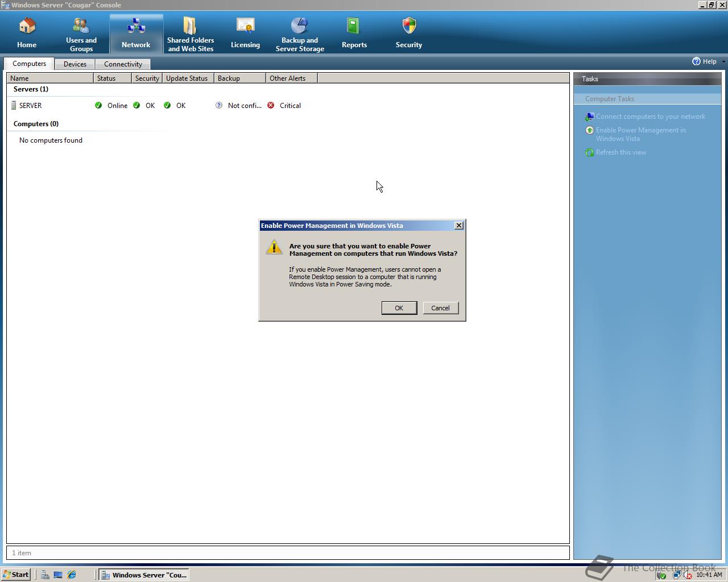Sort by Update Status column header
Screen dimensions: 728x582
(x=188, y=78)
